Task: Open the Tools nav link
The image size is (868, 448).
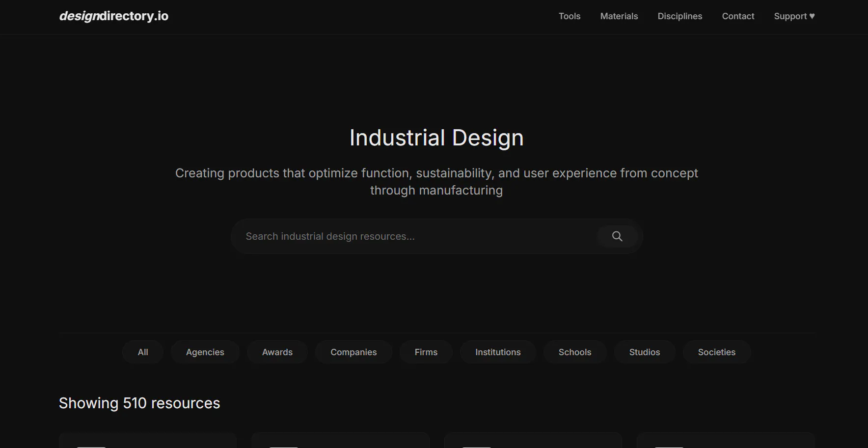Action: pyautogui.click(x=570, y=16)
